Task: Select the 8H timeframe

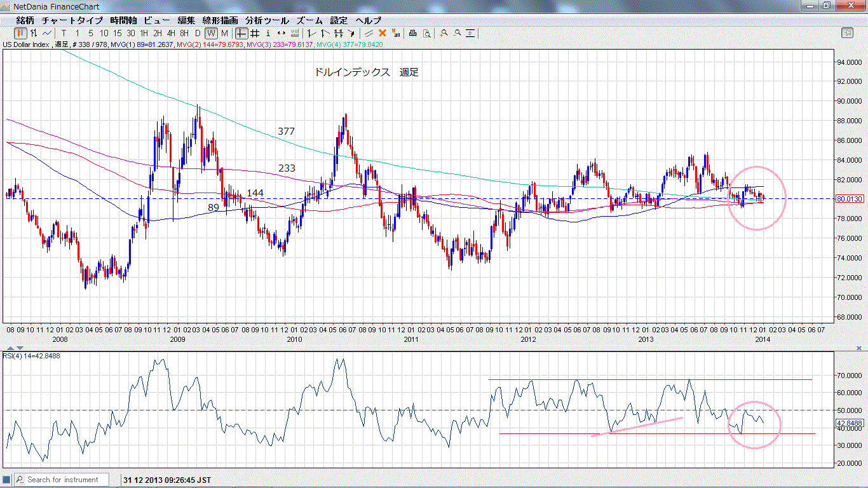Action: coord(184,33)
